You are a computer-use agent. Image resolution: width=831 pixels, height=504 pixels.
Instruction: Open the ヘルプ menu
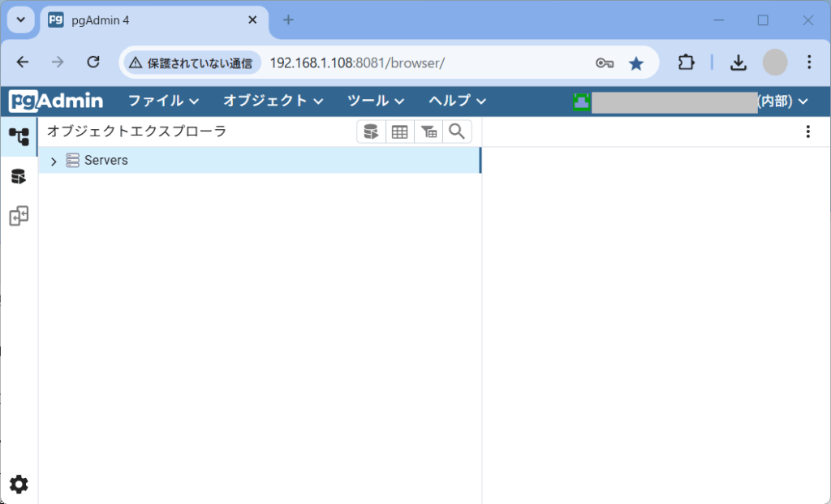pyautogui.click(x=457, y=101)
